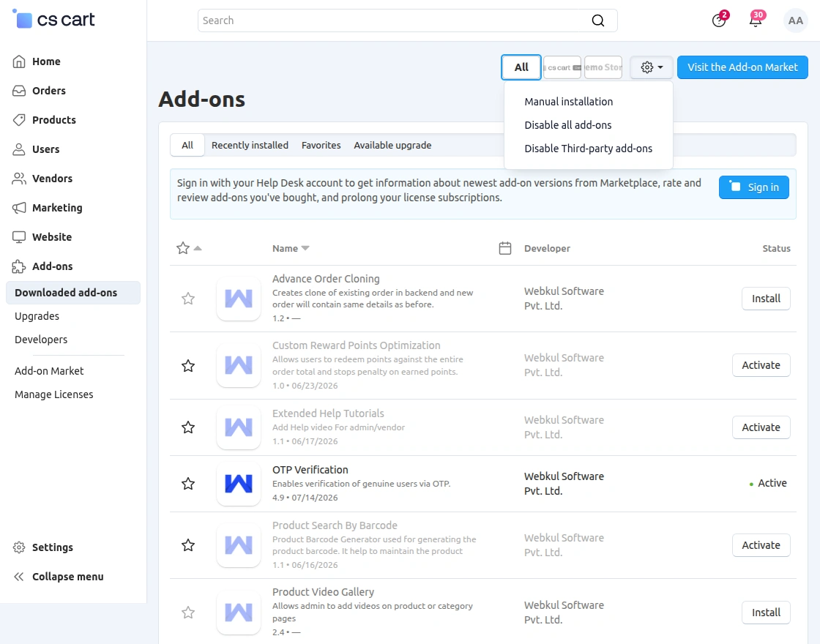Choose Manual installation from the menu
820x644 pixels.
(x=568, y=102)
